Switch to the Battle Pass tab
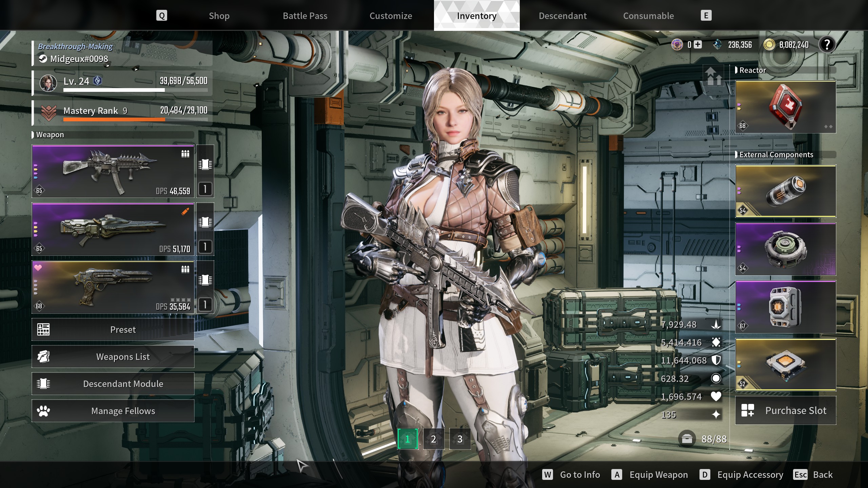Viewport: 868px width, 488px height. [305, 16]
